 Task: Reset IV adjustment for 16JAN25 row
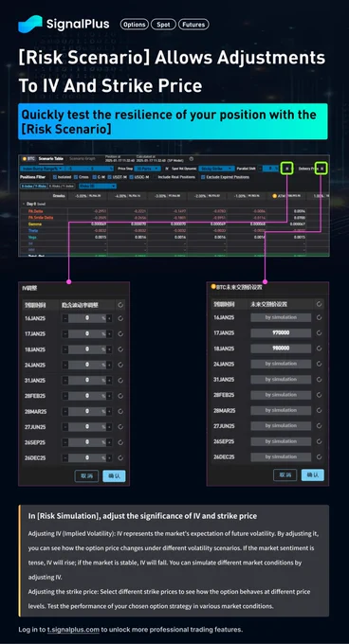pos(120,318)
